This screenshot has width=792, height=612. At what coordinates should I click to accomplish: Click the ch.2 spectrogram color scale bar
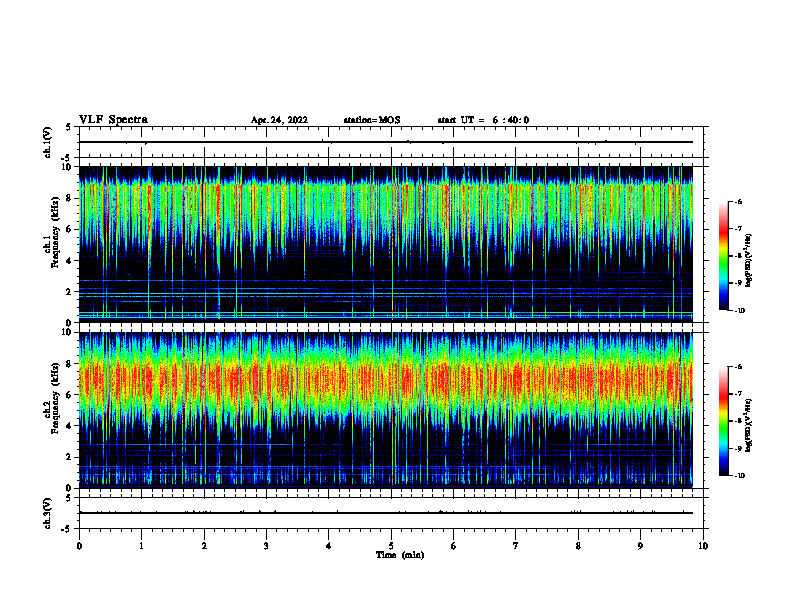tap(723, 421)
